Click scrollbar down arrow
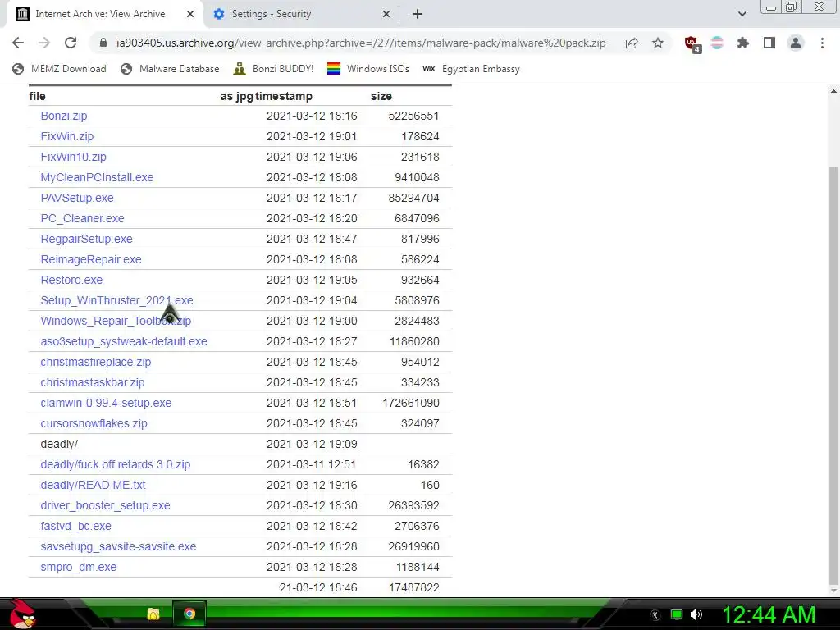840x630 pixels. point(833,591)
